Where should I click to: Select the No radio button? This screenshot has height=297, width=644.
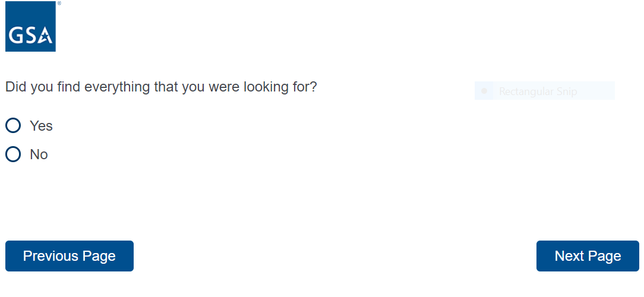13,154
